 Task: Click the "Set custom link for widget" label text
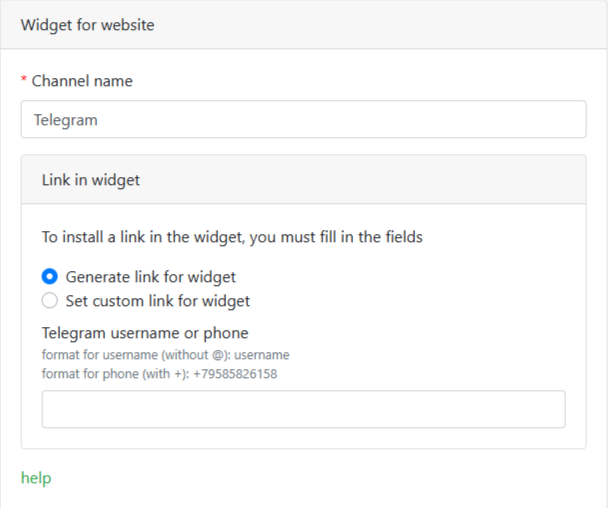(x=158, y=301)
